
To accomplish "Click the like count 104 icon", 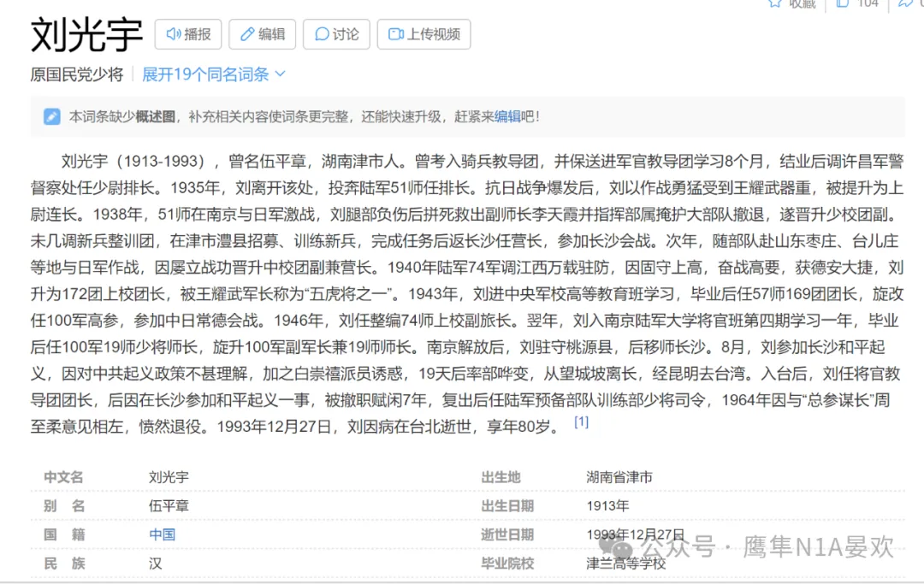I will (x=842, y=3).
